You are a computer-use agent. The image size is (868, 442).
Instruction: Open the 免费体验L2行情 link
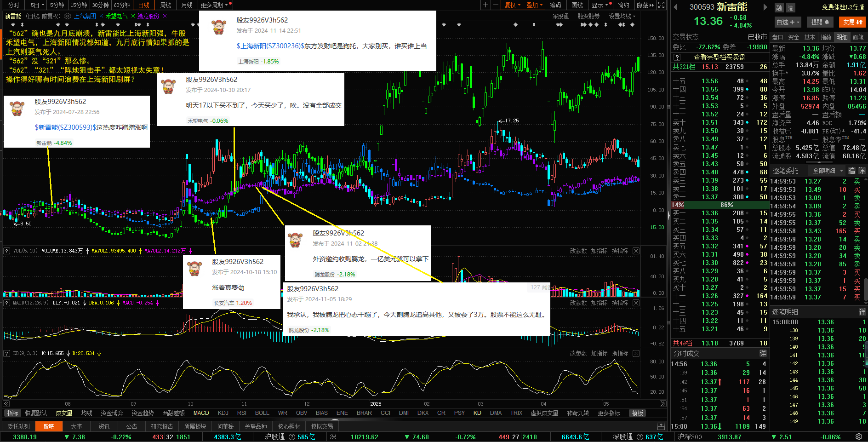(843, 7)
